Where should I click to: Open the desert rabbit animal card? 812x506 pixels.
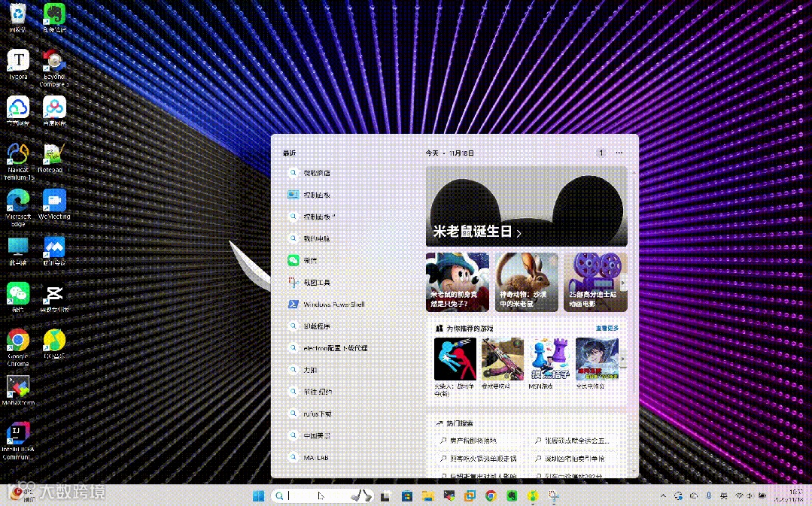(x=526, y=282)
